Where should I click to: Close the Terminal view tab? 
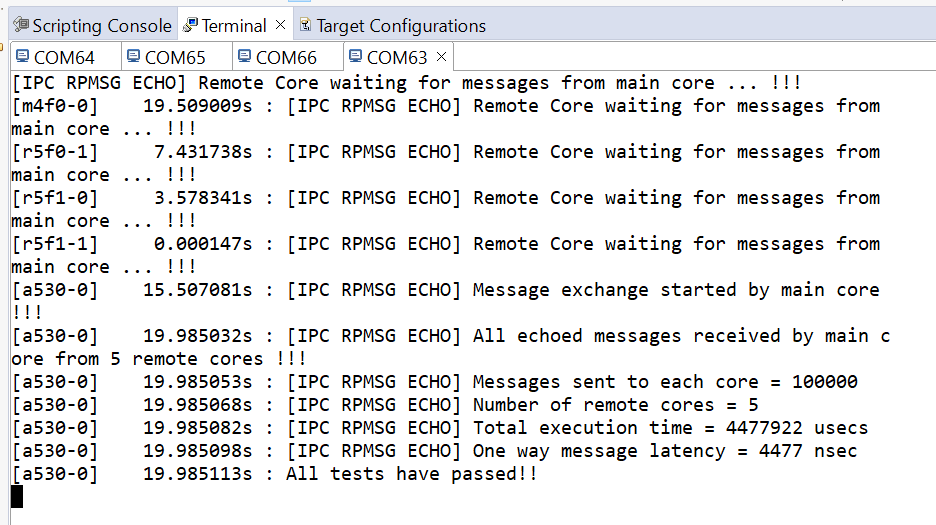point(281,25)
